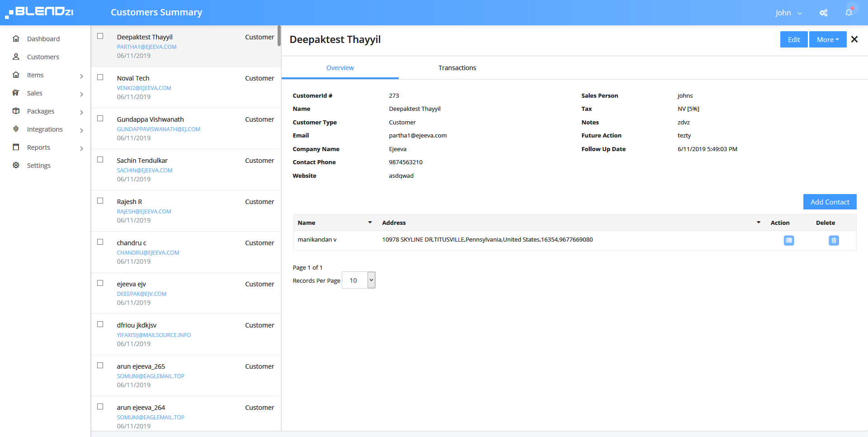868x437 pixels.
Task: Click the Integrations plug icon
Action: pyautogui.click(x=16, y=129)
